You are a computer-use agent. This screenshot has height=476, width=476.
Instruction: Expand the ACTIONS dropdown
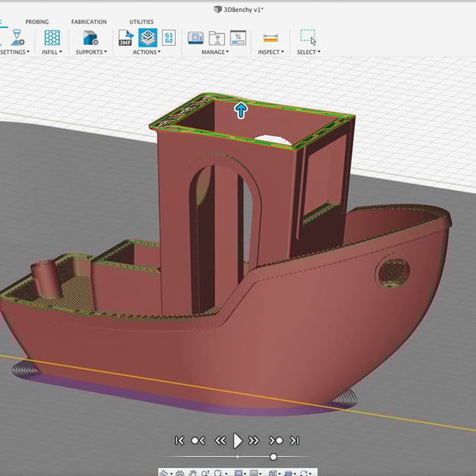coord(146,52)
